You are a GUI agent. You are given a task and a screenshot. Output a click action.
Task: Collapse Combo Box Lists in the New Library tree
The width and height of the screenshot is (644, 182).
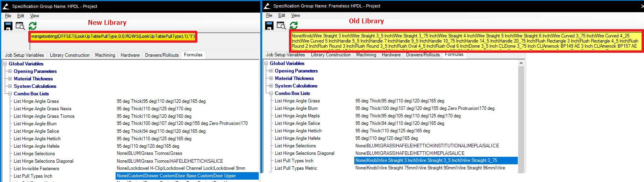tap(10, 94)
